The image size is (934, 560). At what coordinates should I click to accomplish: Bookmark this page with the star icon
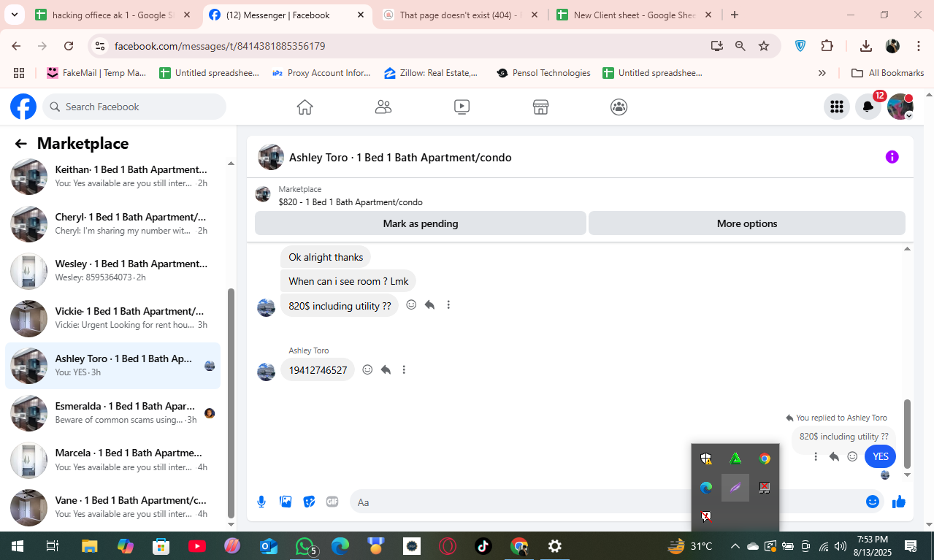tap(764, 46)
